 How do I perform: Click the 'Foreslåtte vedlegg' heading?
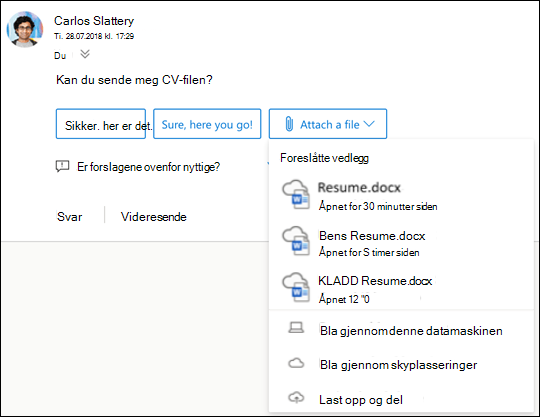point(324,158)
